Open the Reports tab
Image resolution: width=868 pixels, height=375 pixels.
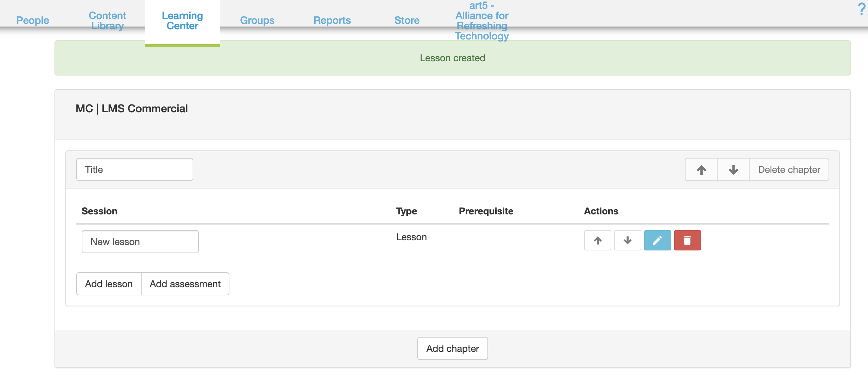[x=332, y=20]
